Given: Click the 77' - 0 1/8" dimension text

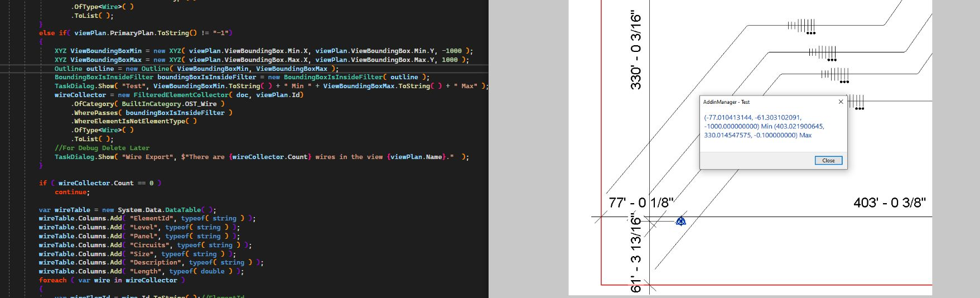Looking at the screenshot, I should 641,203.
